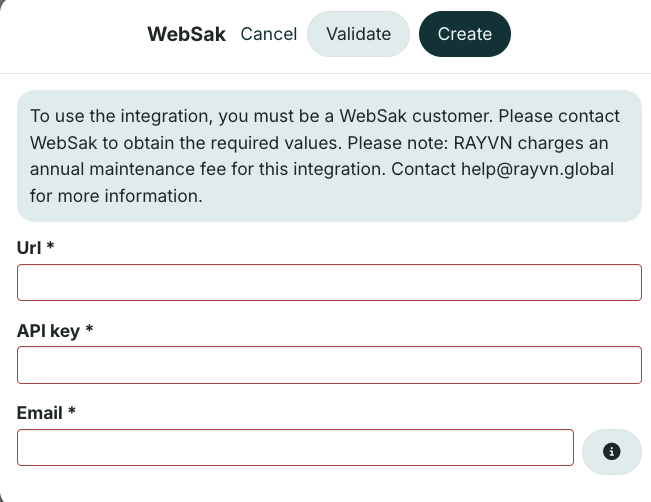The width and height of the screenshot is (651, 502).
Task: Click the integration notice banner
Action: (329, 156)
